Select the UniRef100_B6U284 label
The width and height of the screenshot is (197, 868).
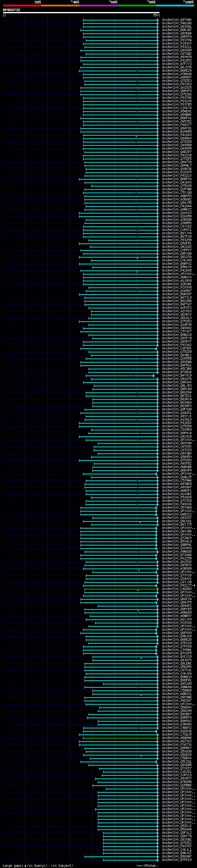point(176,392)
